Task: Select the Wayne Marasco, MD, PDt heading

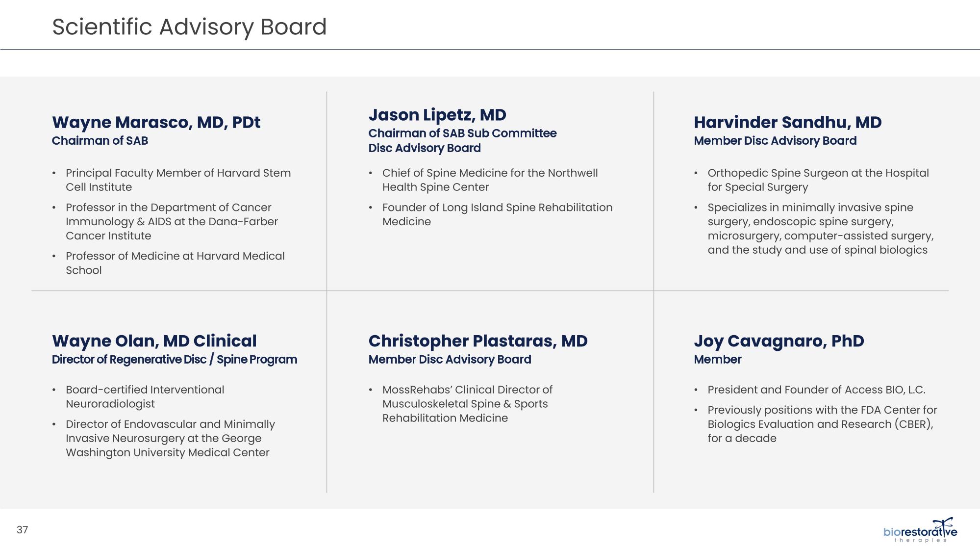Action: (x=156, y=122)
